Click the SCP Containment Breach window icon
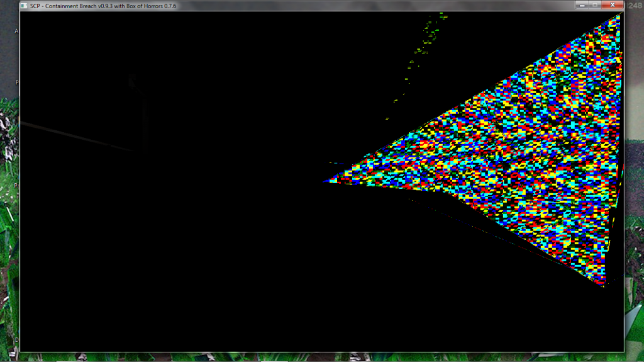 click(24, 6)
